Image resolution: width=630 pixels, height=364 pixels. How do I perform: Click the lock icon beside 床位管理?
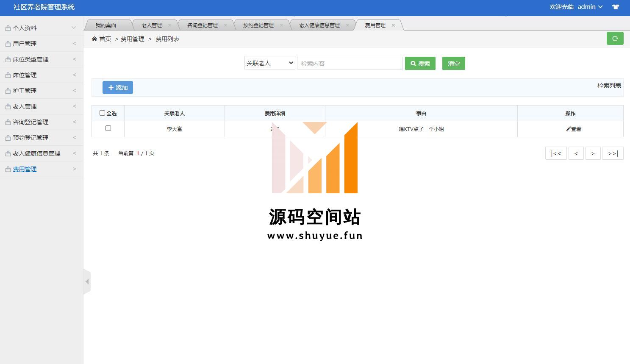pos(8,75)
